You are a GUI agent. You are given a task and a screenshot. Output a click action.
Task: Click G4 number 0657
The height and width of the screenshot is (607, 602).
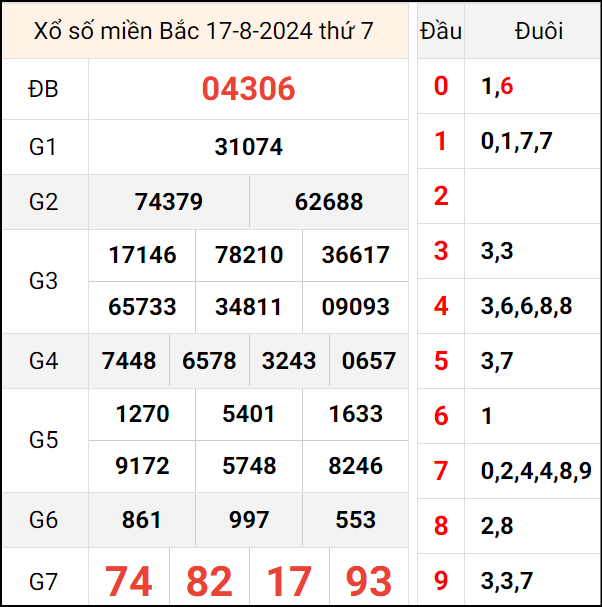click(x=369, y=361)
